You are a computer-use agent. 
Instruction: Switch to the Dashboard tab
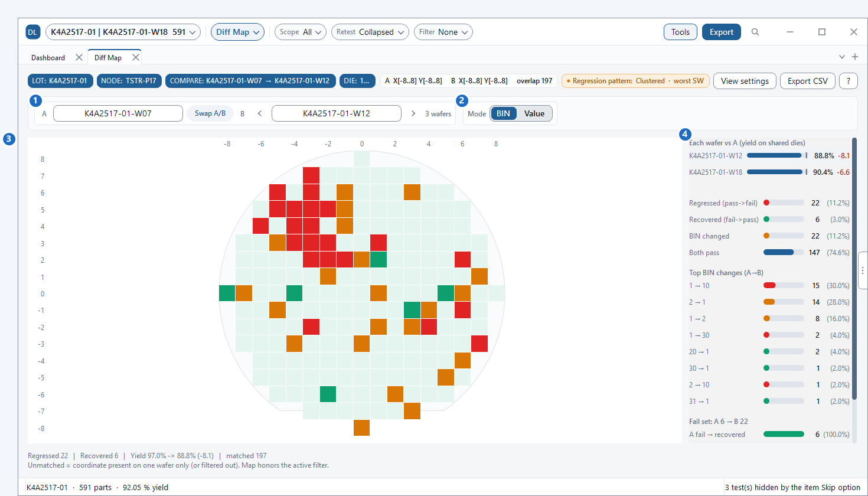(x=48, y=57)
